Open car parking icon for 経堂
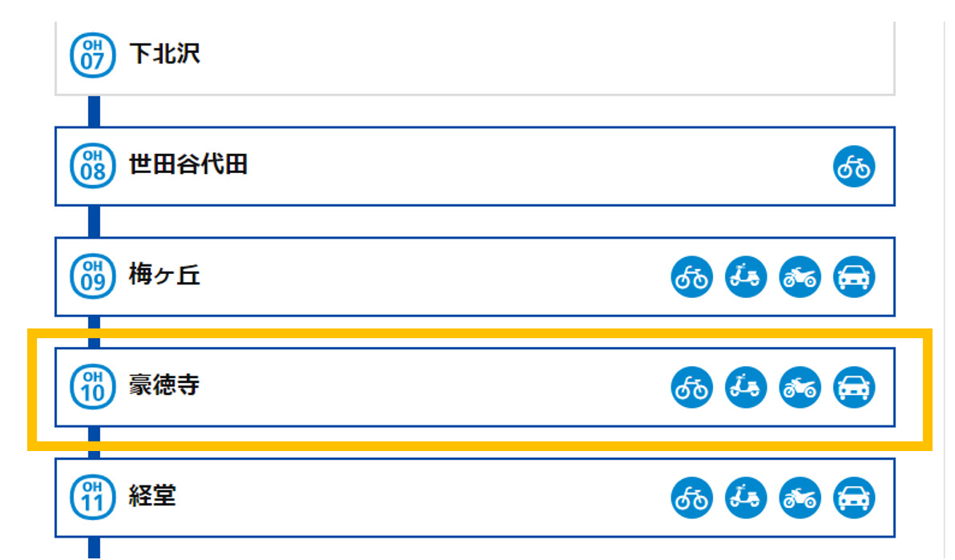Image resolution: width=955 pixels, height=560 pixels. click(854, 498)
